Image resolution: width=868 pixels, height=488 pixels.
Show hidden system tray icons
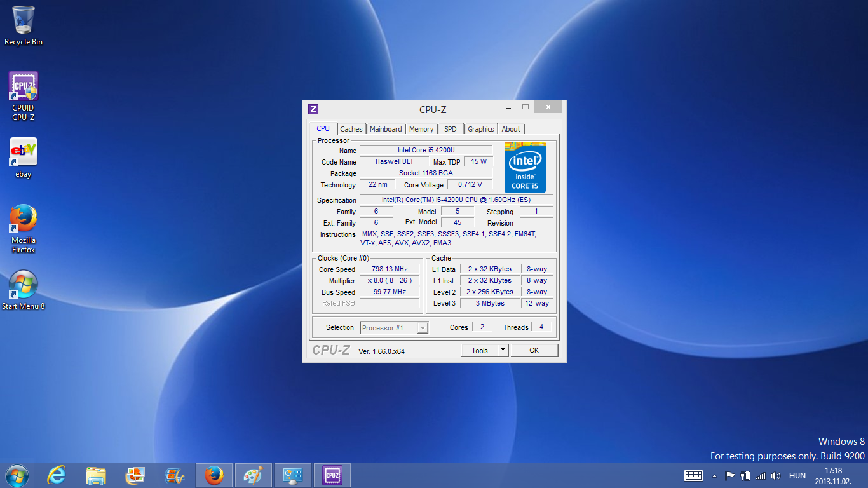[x=714, y=475]
